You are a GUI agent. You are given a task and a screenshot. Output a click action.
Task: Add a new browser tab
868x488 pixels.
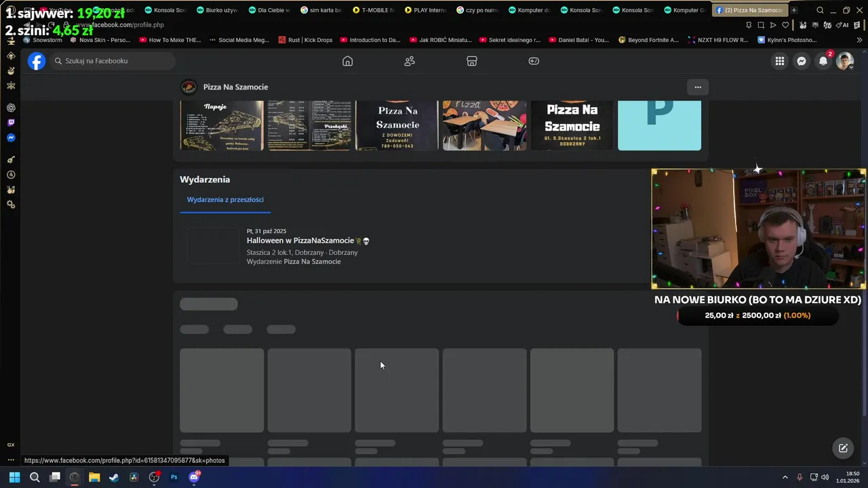794,10
